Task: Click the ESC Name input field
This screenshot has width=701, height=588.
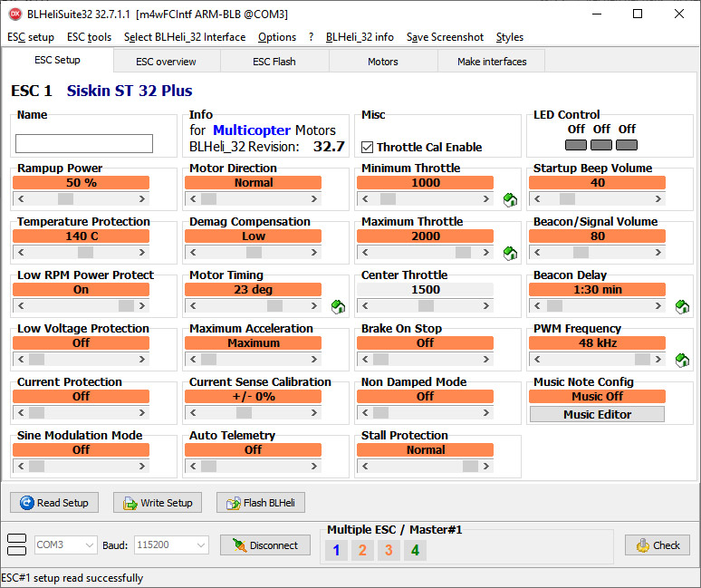Action: coord(84,143)
